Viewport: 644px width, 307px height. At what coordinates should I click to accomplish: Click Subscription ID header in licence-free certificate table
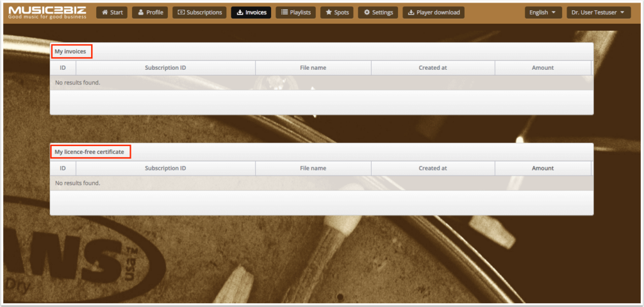pyautogui.click(x=165, y=168)
